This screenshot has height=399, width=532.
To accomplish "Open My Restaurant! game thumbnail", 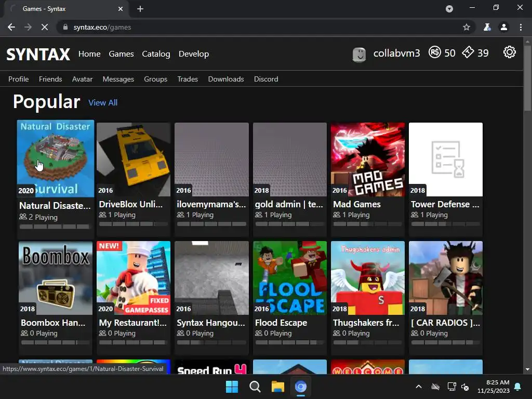I will (134, 278).
